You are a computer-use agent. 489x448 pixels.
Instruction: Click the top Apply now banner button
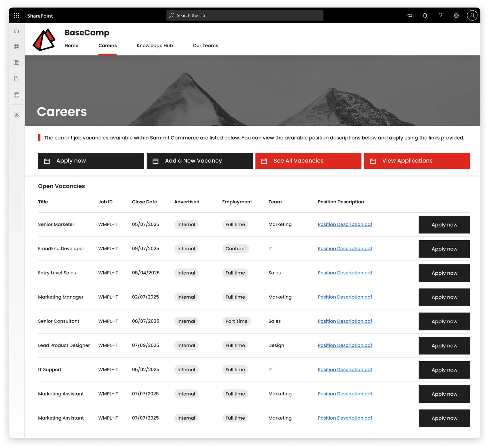[91, 161]
